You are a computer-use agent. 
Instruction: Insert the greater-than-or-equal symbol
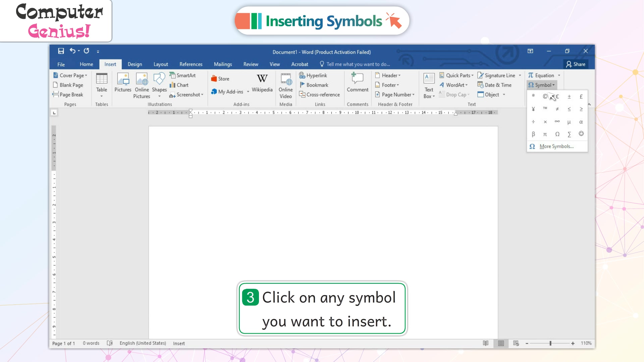(581, 109)
